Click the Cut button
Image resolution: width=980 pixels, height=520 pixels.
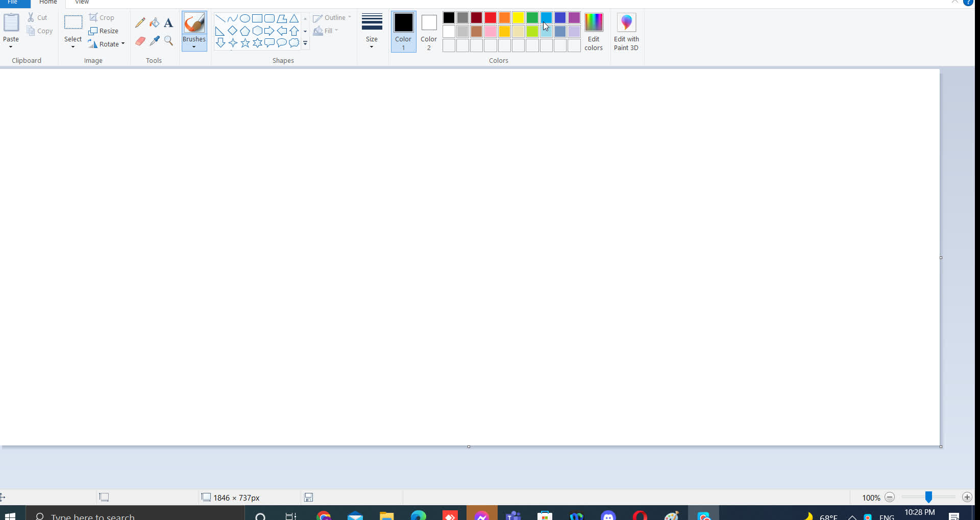tap(37, 17)
